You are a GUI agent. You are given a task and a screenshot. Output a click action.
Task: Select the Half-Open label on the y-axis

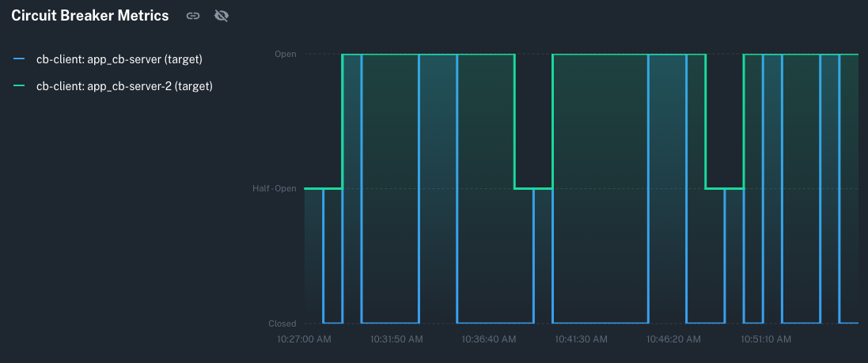(274, 189)
